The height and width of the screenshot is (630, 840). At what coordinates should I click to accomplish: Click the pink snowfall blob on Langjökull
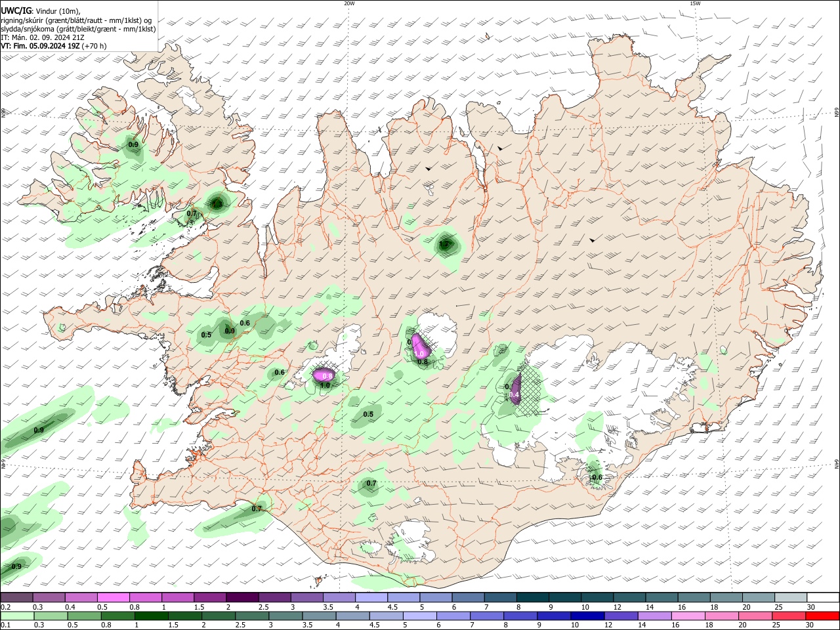coord(323,375)
